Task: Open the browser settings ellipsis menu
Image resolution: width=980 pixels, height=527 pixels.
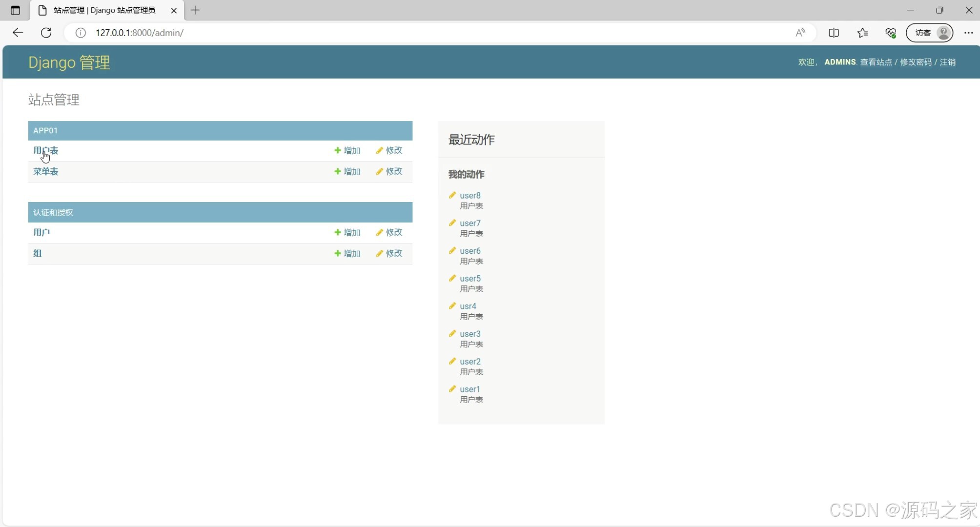Action: [x=969, y=33]
